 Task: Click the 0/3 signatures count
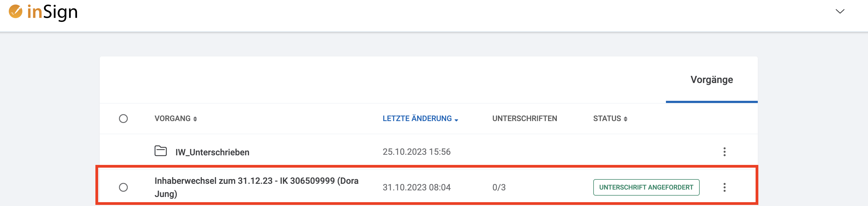pyautogui.click(x=499, y=187)
